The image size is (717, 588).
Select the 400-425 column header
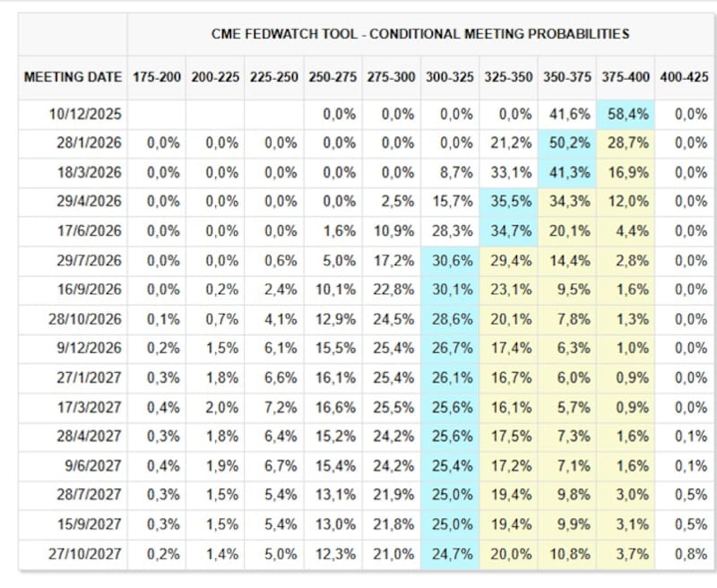[683, 77]
